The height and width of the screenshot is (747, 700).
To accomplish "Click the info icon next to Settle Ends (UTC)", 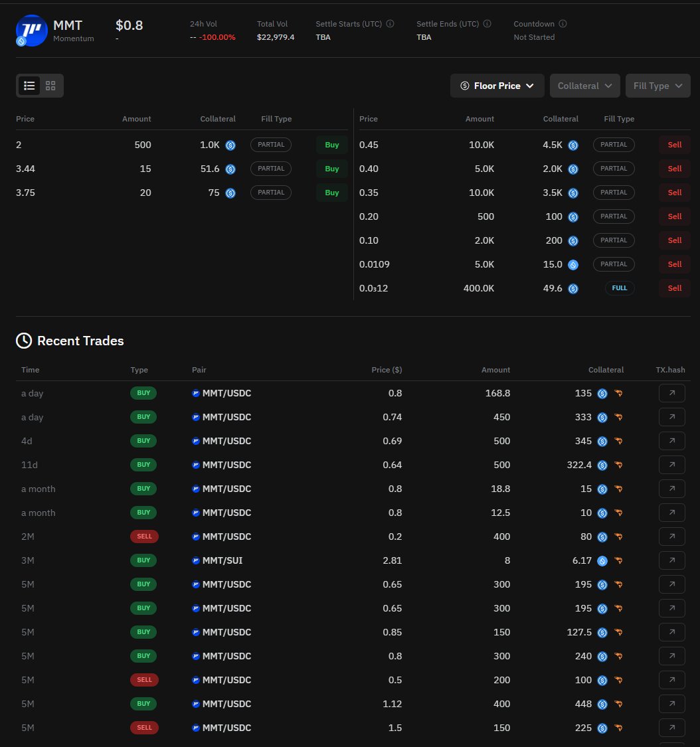I will tap(487, 24).
